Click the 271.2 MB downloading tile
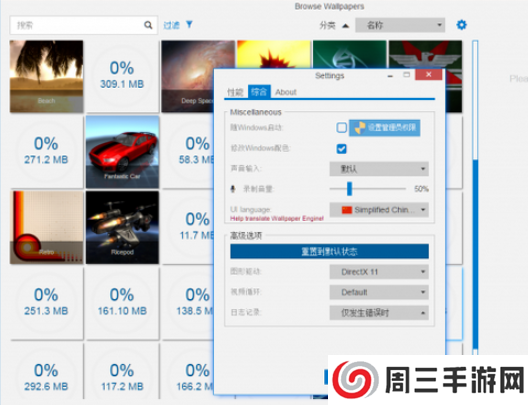Image resolution: width=528 pixels, height=405 pixels. pos(46,152)
